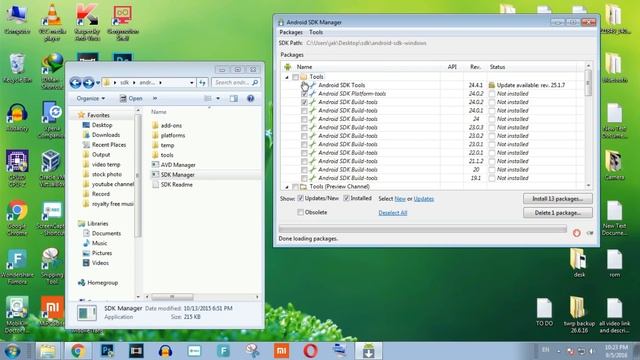Open the Filmora F icon in taskbar
Image resolution: width=640 pixels, height=360 pixels.
click(x=223, y=351)
